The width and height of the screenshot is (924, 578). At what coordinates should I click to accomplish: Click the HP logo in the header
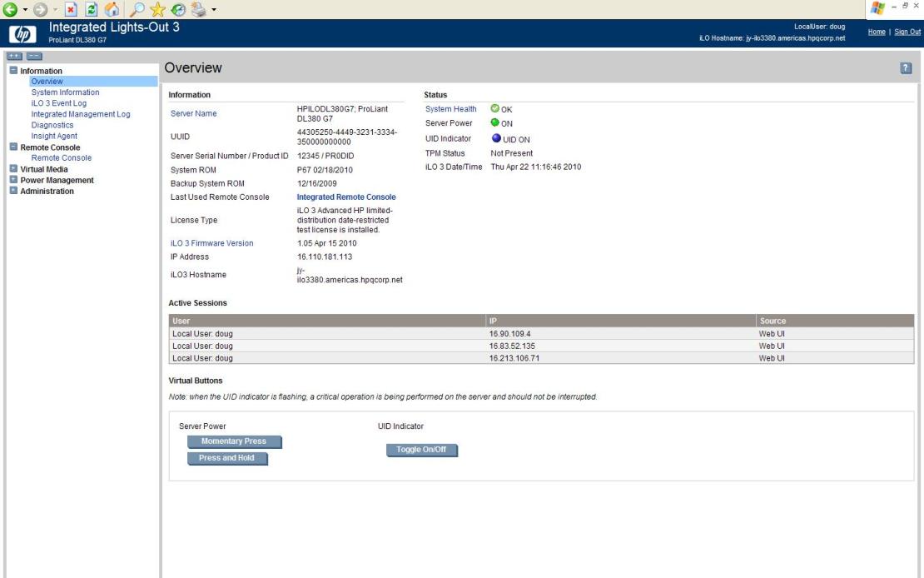click(22, 34)
